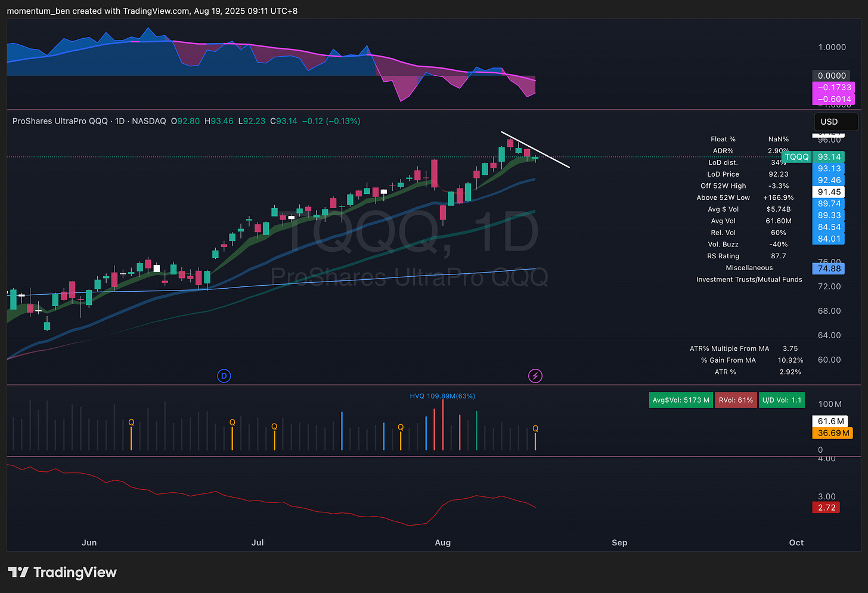
Task: Click the Off 52W High value -3.3%
Action: (x=779, y=186)
